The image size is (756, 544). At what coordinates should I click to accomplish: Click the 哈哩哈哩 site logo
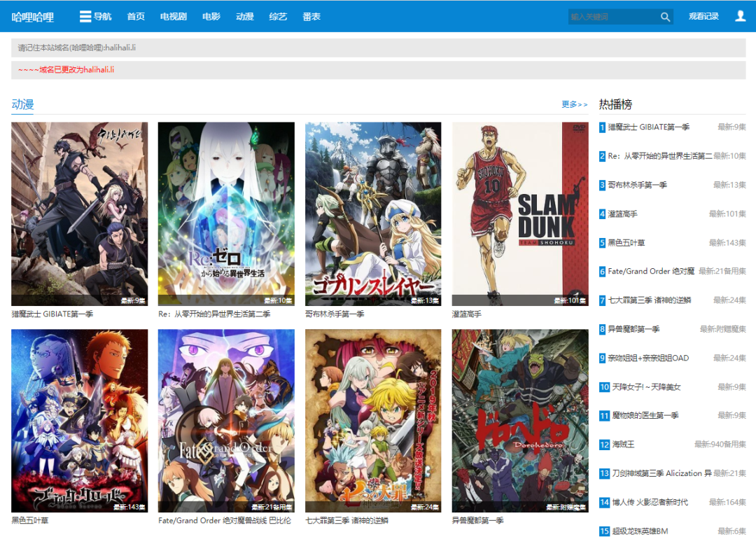(33, 17)
